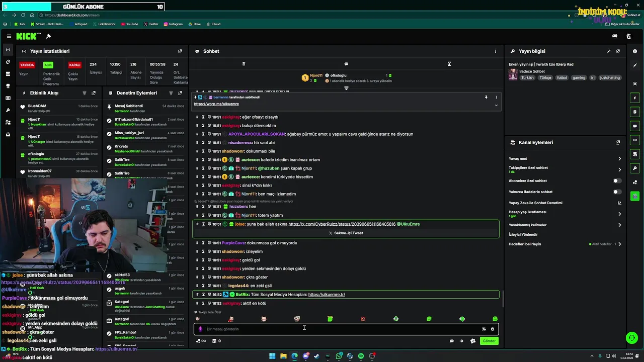The height and width of the screenshot is (362, 644).
Task: Toggle the broadcast stats widget in right sidebar
Action: pos(635,140)
